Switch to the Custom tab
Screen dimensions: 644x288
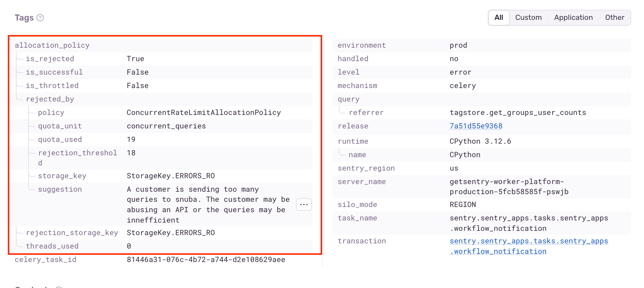coord(528,17)
